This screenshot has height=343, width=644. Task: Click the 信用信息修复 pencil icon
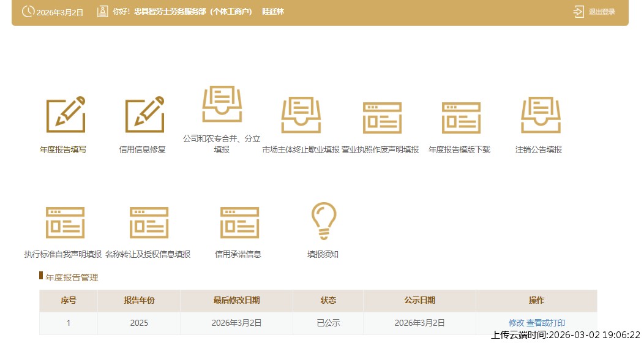[x=144, y=115]
